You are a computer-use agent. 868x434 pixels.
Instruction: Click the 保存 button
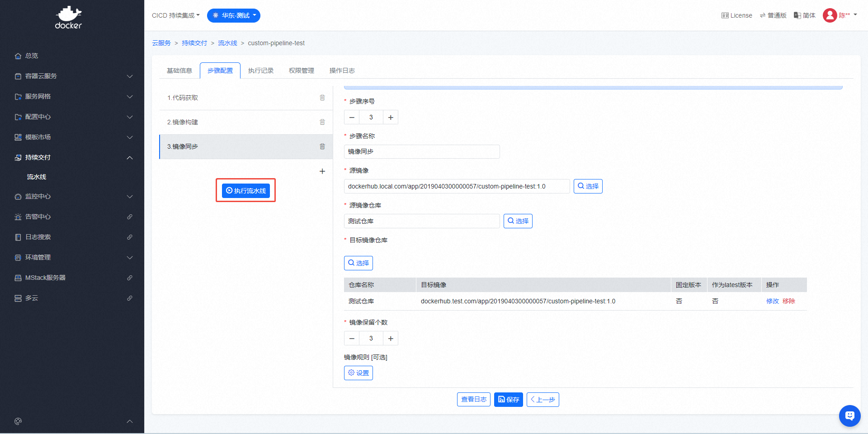[x=508, y=400]
